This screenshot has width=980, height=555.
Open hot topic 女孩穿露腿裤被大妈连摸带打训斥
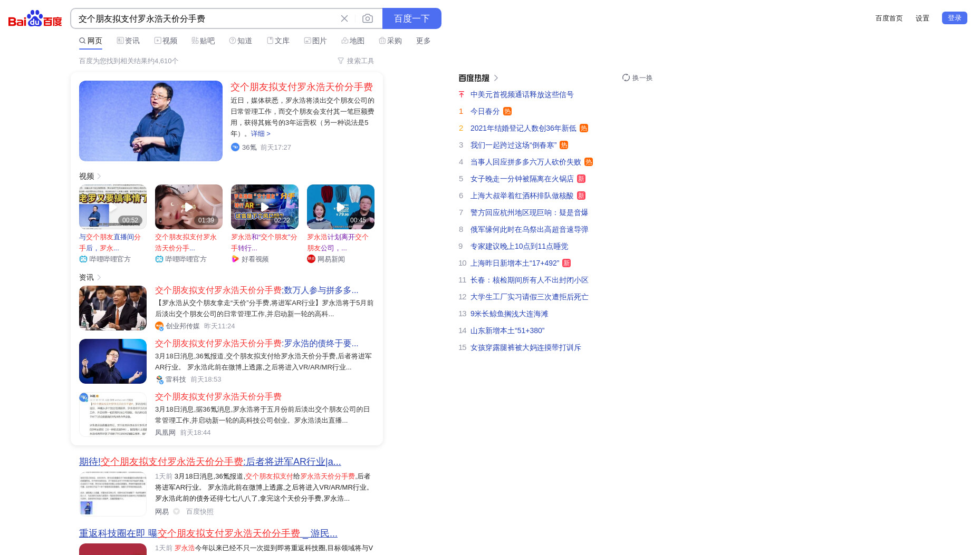(526, 348)
